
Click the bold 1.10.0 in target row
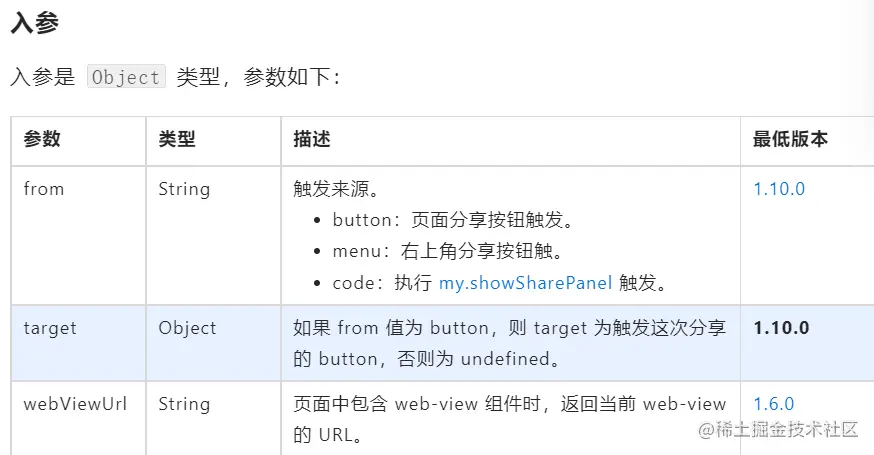click(781, 328)
